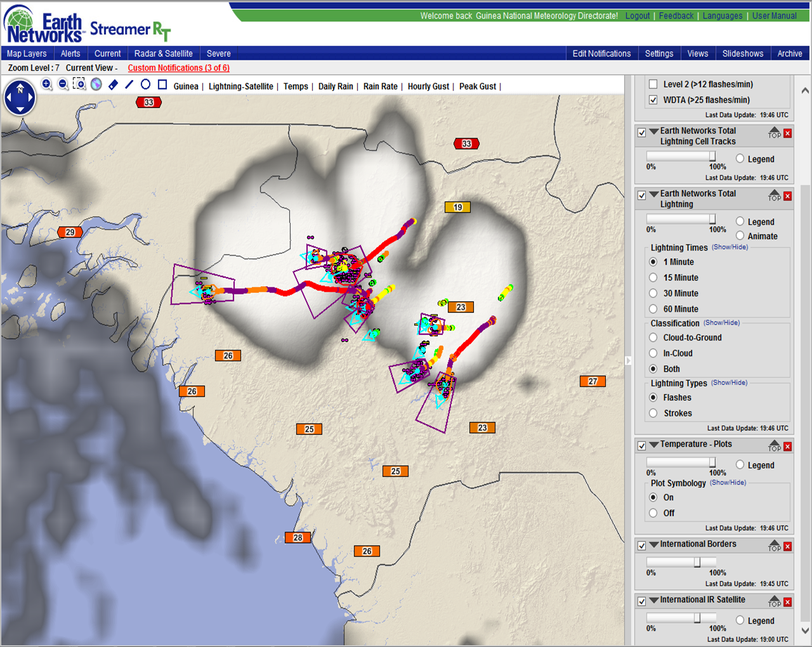This screenshot has height=647, width=812.
Task: Pan map west with compass left arrow
Action: point(9,98)
